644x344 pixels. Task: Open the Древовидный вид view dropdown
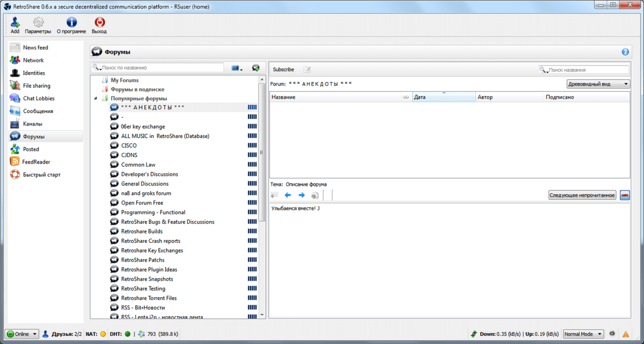598,84
